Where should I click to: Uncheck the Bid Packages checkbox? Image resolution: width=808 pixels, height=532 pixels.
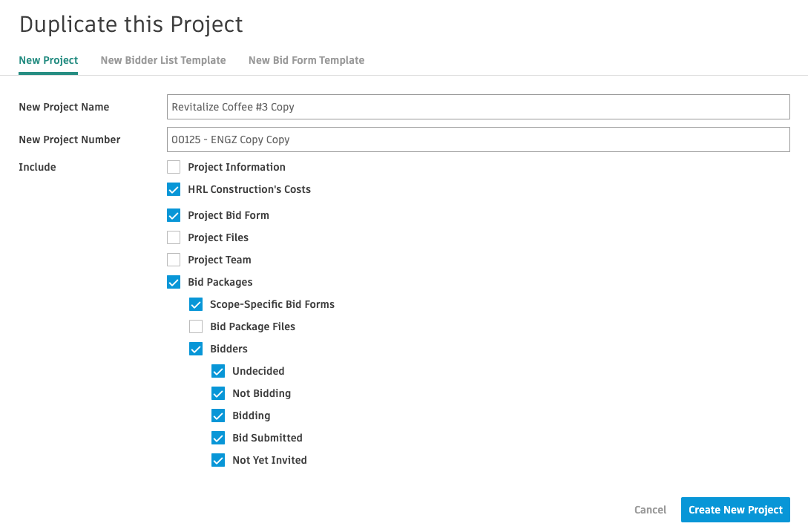[x=174, y=282]
